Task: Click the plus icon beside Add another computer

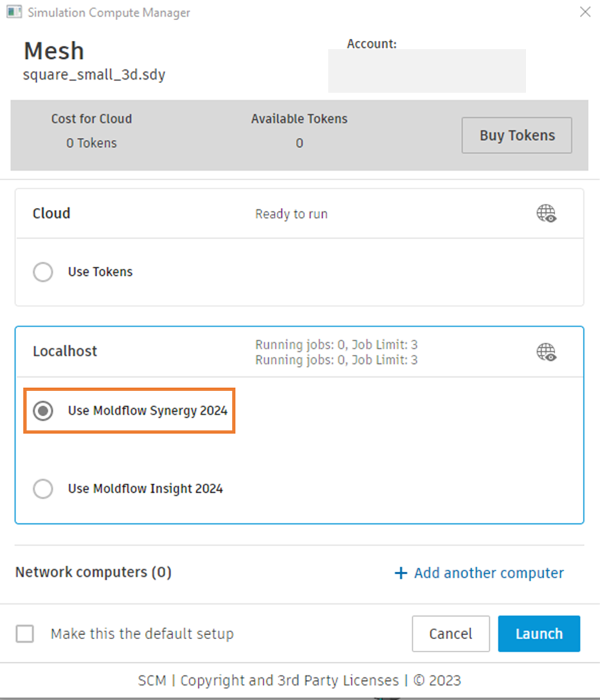Action: pos(400,572)
